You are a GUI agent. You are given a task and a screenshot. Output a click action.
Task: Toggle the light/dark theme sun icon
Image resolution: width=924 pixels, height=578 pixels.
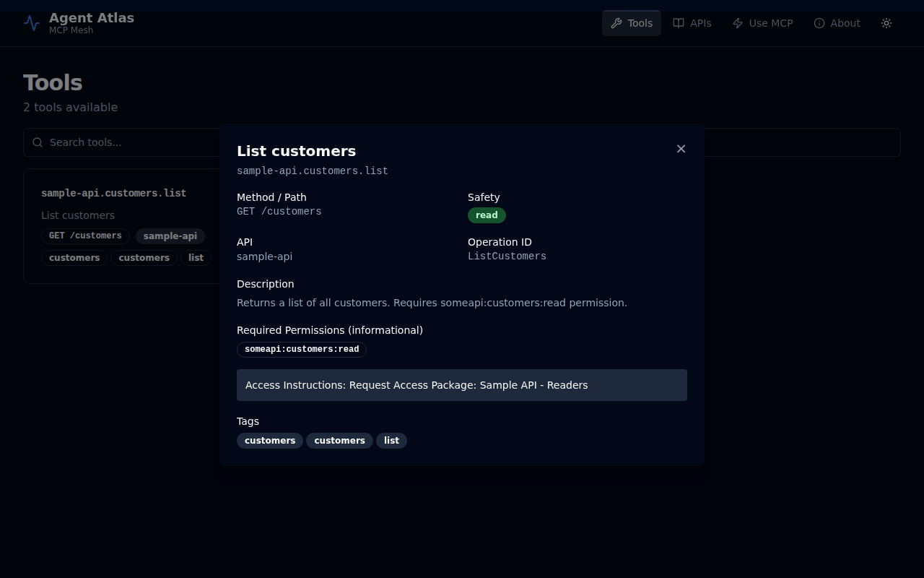(x=886, y=23)
